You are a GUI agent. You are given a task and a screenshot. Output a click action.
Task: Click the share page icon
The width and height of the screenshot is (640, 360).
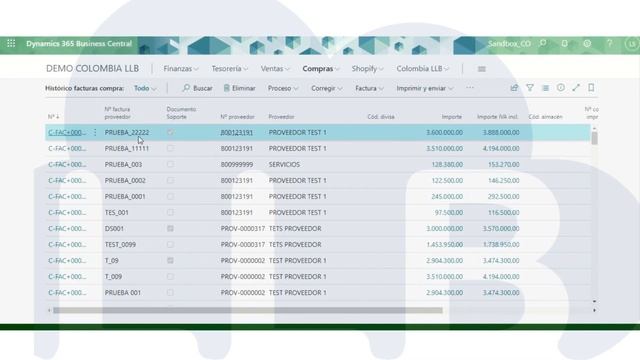pyautogui.click(x=514, y=88)
